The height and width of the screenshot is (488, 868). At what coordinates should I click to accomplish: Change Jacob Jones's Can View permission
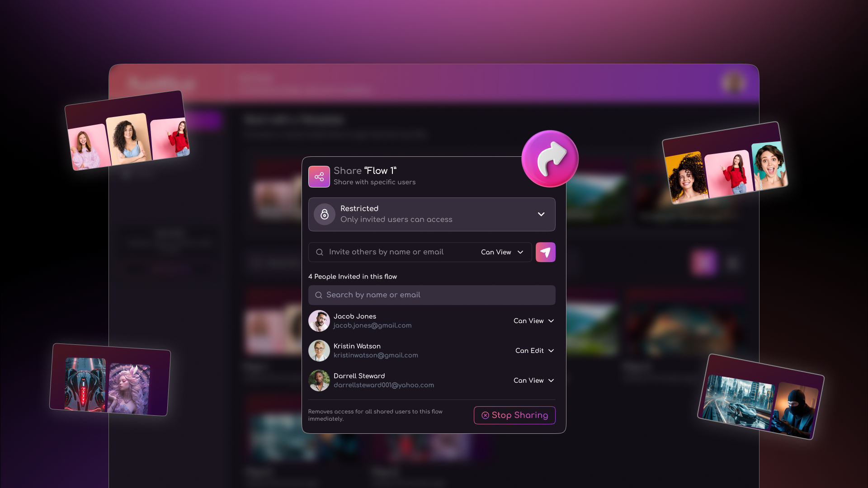[x=534, y=321]
